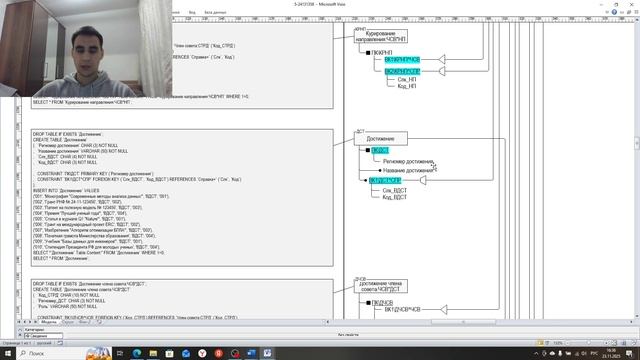The width and height of the screenshot is (640, 360).
Task: Toggle the normal view button in the status bar
Action: point(540,343)
